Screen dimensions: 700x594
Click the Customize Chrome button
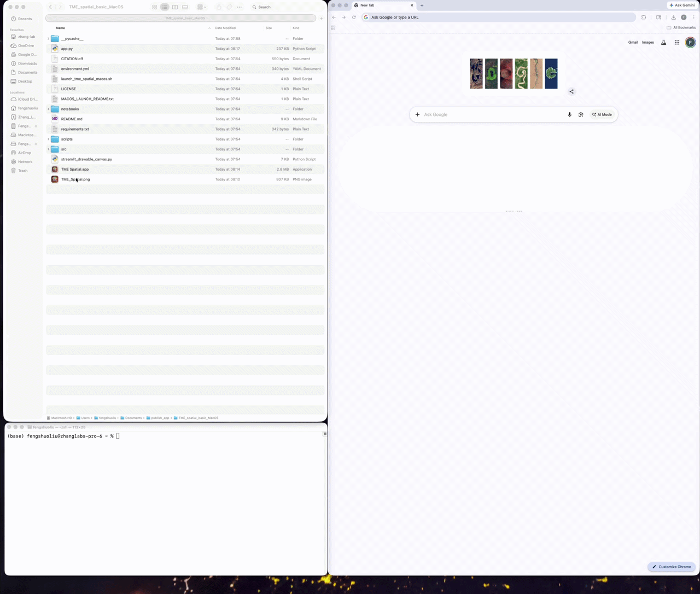click(672, 567)
